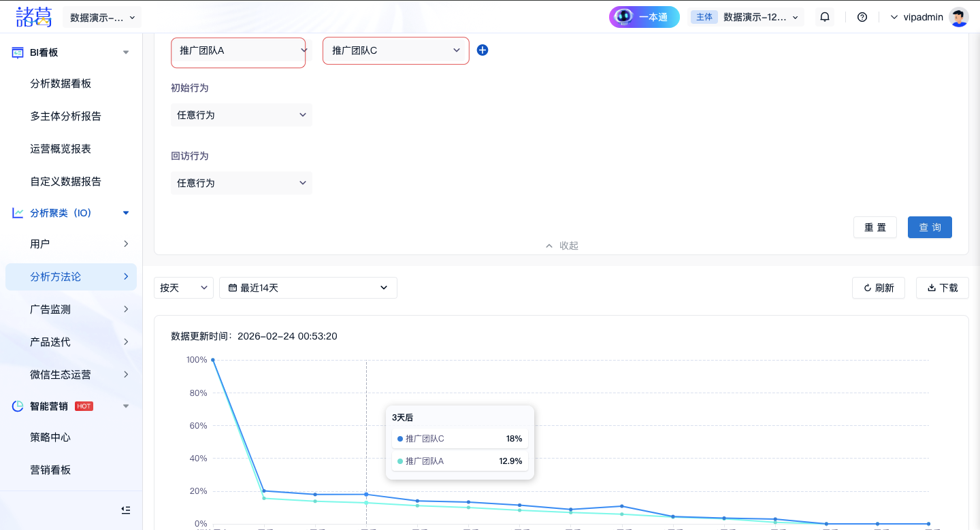Collapse the query panel via 收起
Viewport: 980px width, 530px height.
click(x=561, y=246)
